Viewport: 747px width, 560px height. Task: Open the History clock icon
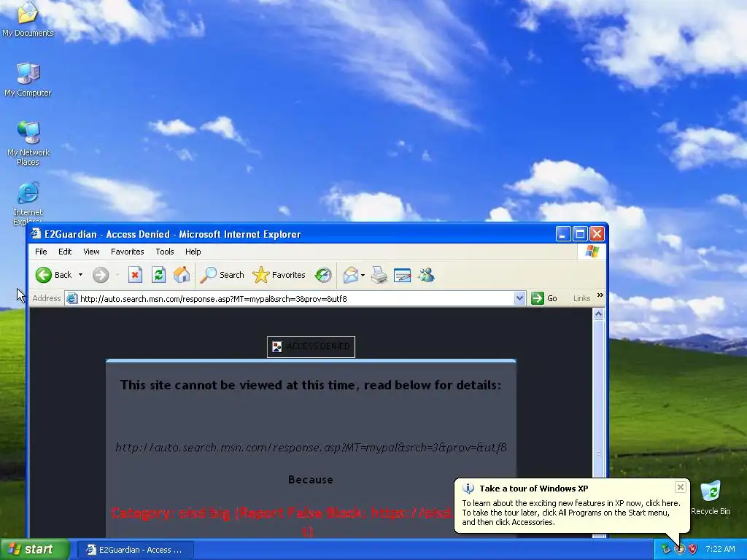coord(323,275)
